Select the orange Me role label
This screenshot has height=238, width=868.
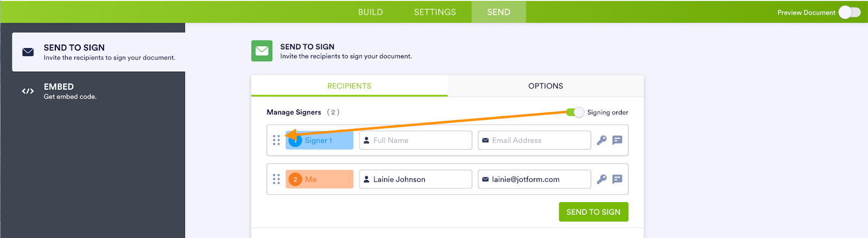pos(320,179)
